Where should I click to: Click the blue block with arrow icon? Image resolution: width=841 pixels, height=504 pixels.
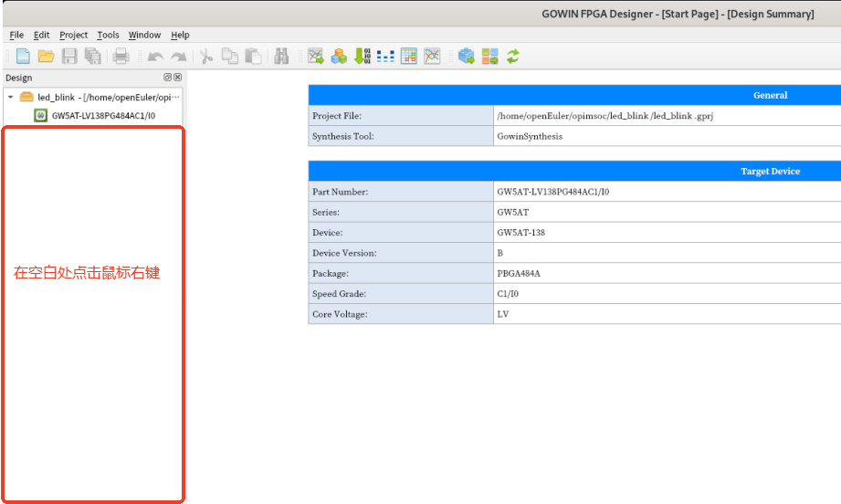[467, 56]
